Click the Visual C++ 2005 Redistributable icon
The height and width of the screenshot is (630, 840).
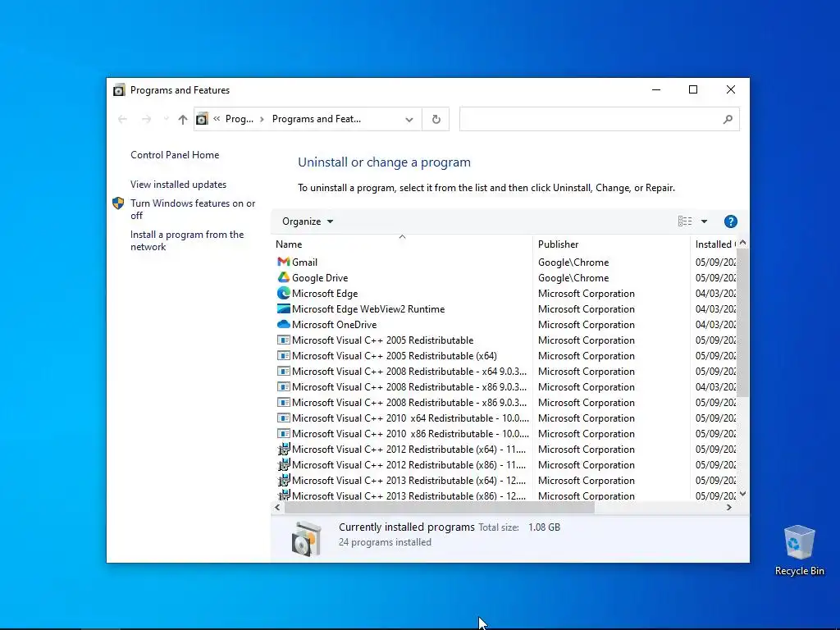(x=283, y=340)
